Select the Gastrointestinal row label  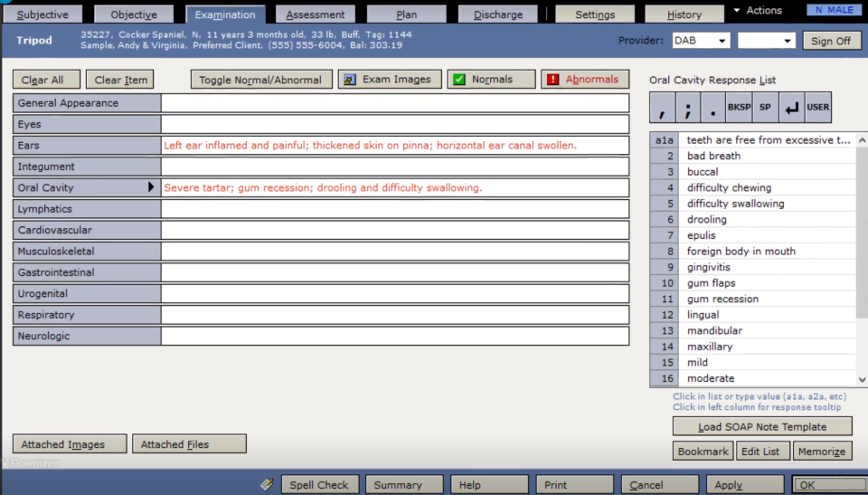click(x=87, y=272)
